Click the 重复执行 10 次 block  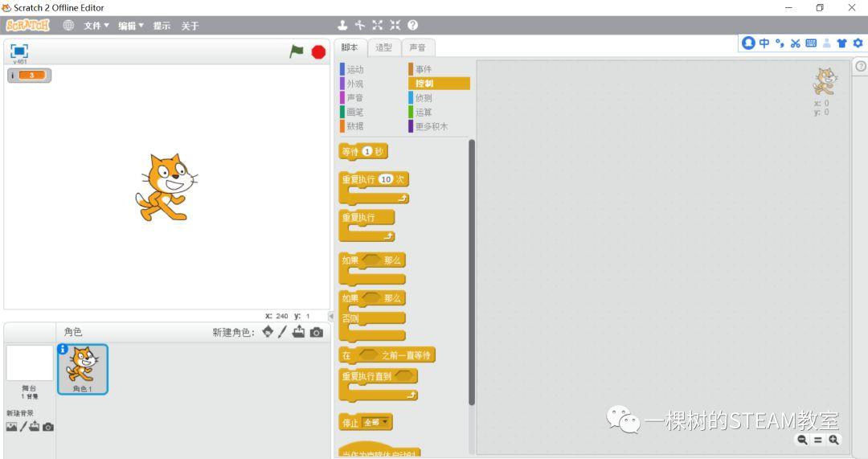(374, 187)
